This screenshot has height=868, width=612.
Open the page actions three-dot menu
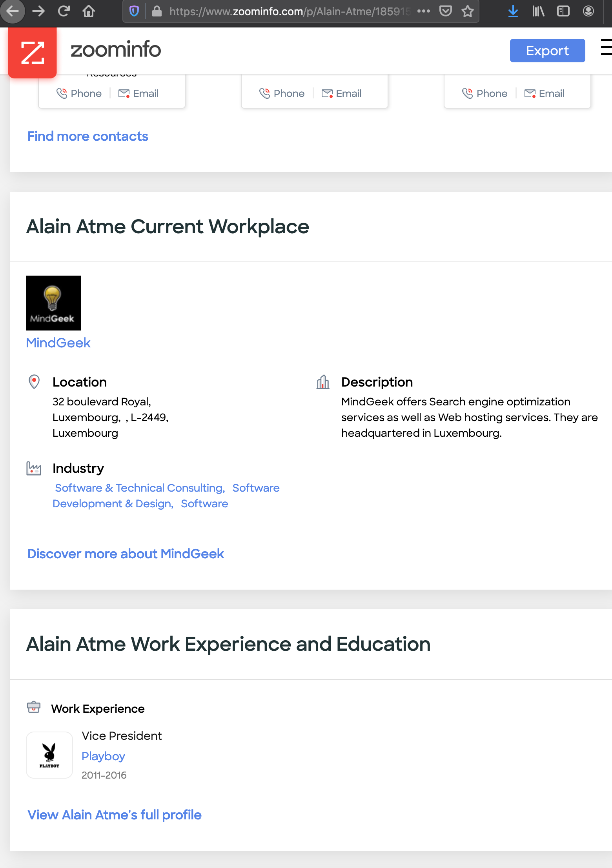[x=424, y=11]
